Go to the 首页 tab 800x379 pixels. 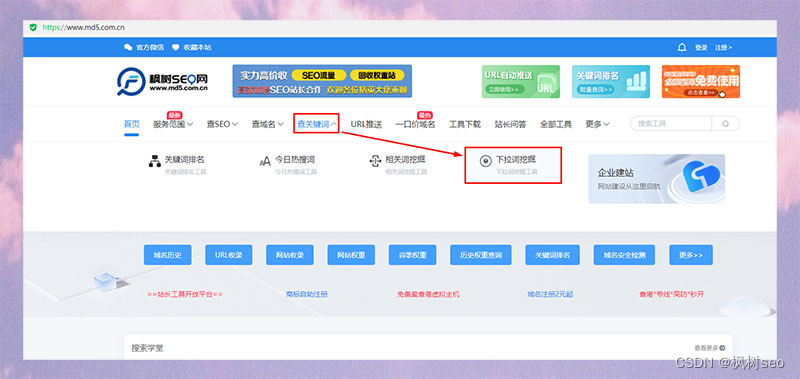tap(132, 124)
